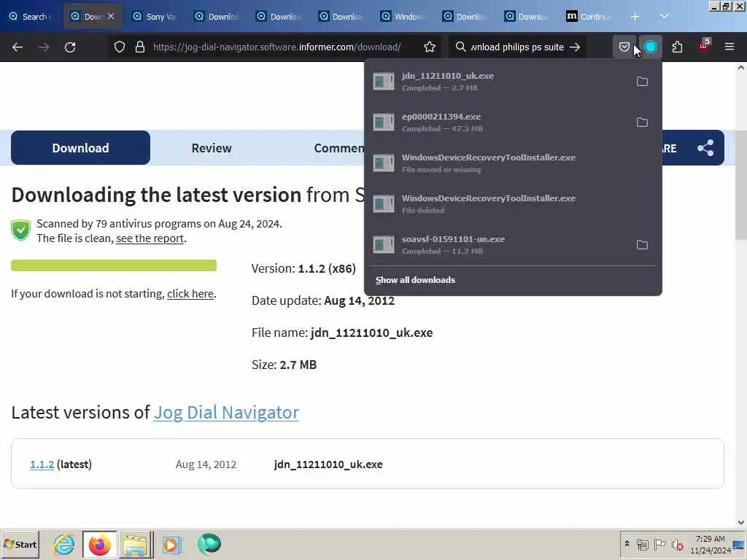Click the share icon on page
This screenshot has width=747, height=560.
tap(705, 148)
